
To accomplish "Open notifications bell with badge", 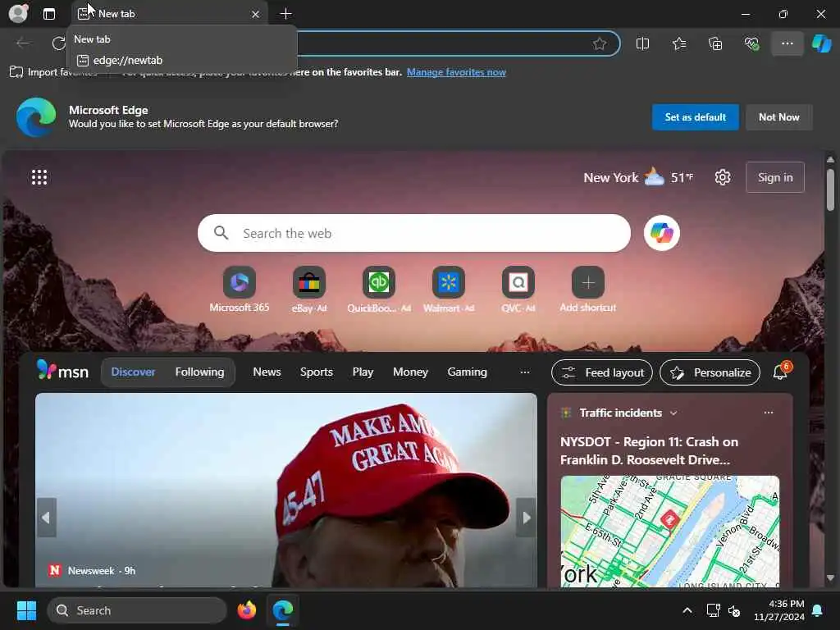I will pyautogui.click(x=781, y=372).
